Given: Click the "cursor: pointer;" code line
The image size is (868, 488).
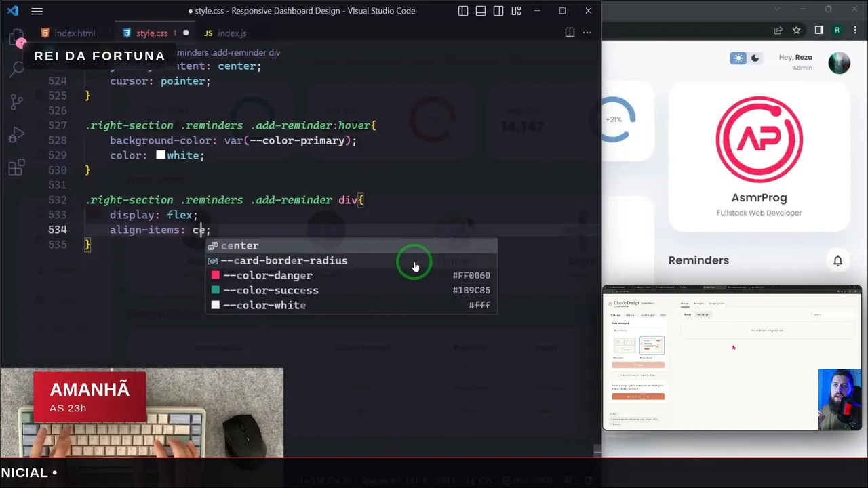Looking at the screenshot, I should (x=160, y=81).
